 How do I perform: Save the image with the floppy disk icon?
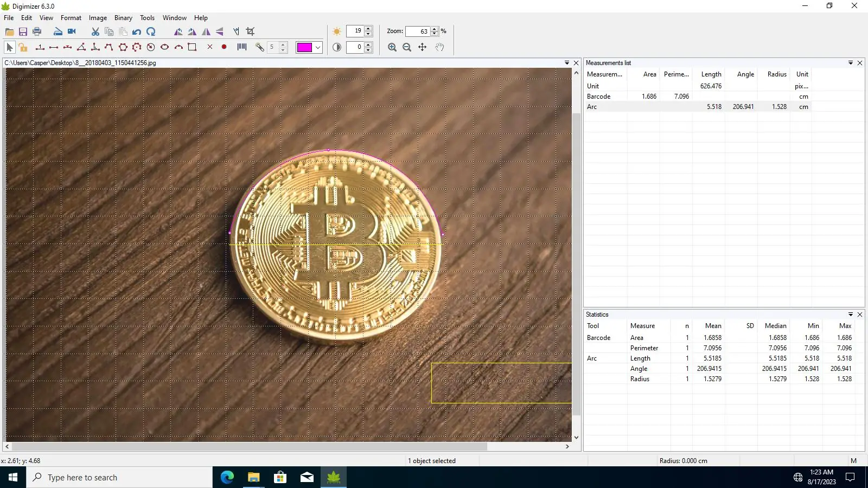pyautogui.click(x=23, y=31)
